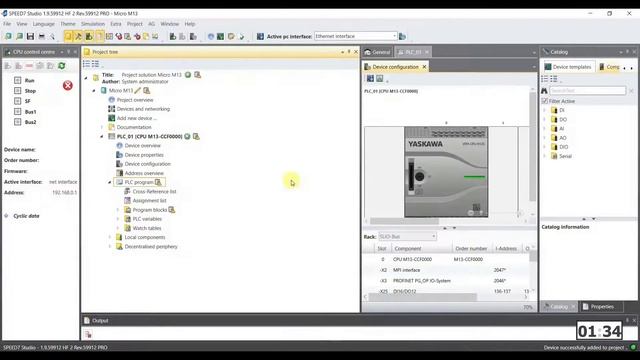Click the YASKAWA CPU device image

pos(446,172)
